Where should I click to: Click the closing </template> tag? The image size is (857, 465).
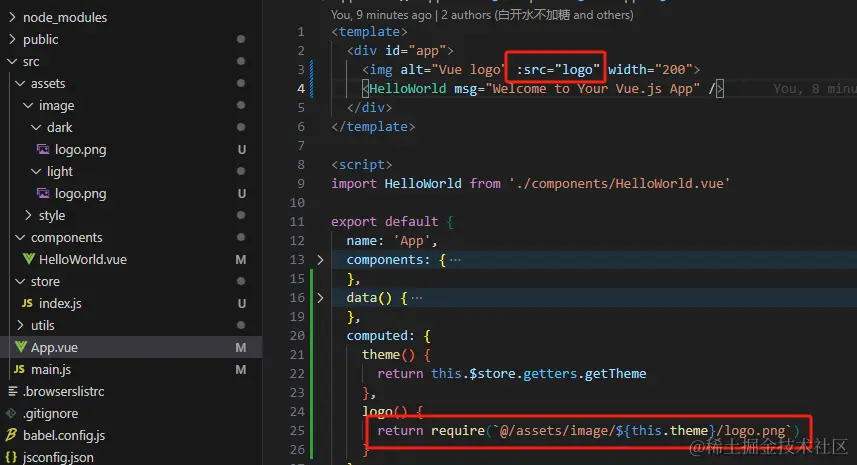click(x=373, y=127)
